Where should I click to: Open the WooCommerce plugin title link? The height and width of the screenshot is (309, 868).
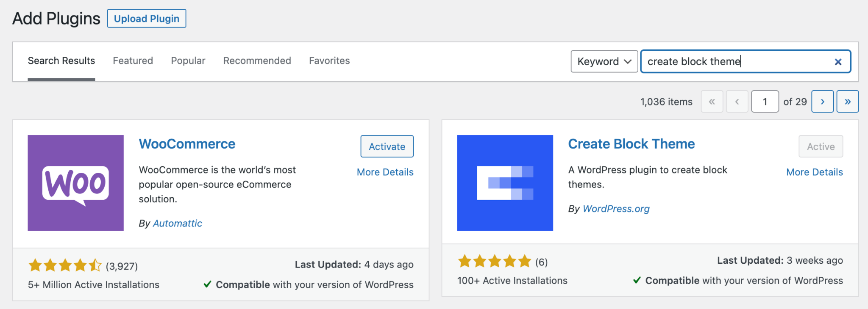pos(187,144)
